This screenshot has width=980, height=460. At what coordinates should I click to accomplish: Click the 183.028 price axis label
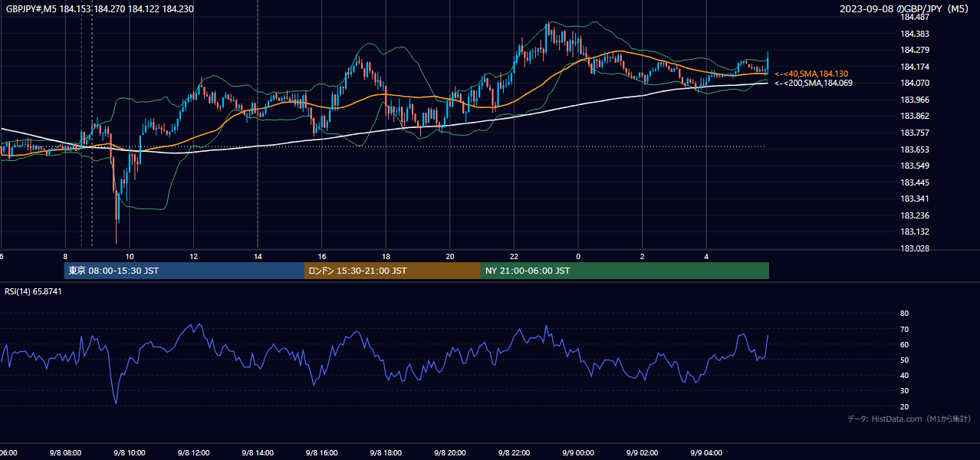tap(915, 248)
